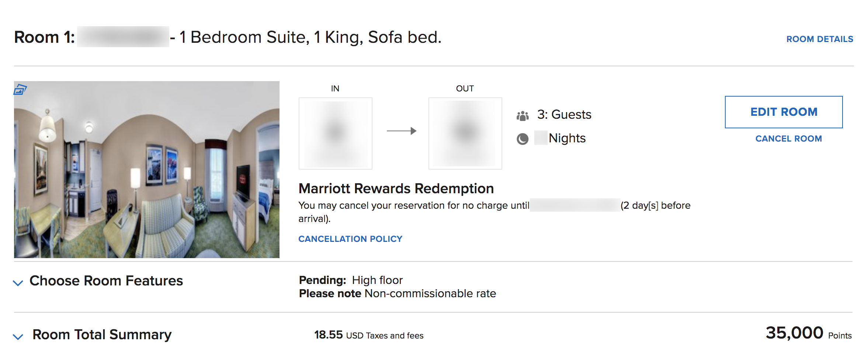View the CANCELLATION POLICY link
The width and height of the screenshot is (868, 354).
[350, 239]
